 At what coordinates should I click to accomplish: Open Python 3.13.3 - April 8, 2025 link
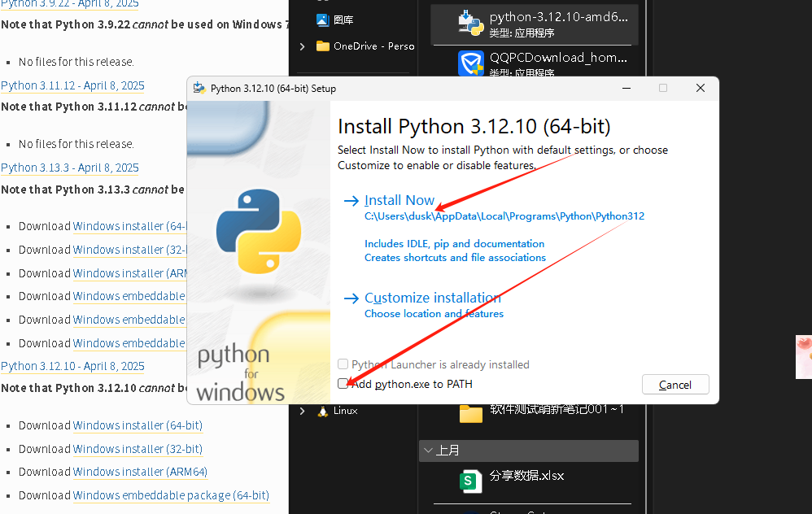click(x=70, y=168)
